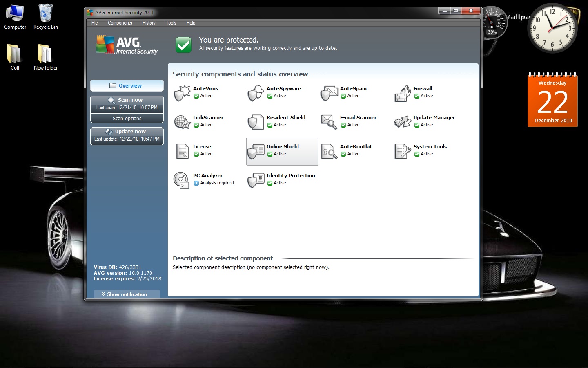
Task: Click the Update now button
Action: click(127, 132)
